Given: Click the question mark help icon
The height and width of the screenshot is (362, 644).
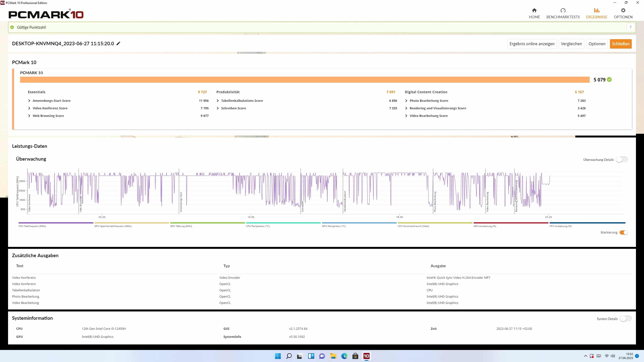Looking at the screenshot, I should click(630, 27).
